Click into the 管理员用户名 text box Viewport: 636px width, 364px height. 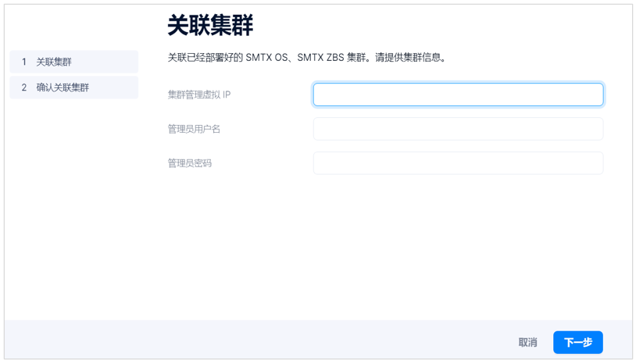click(x=458, y=129)
